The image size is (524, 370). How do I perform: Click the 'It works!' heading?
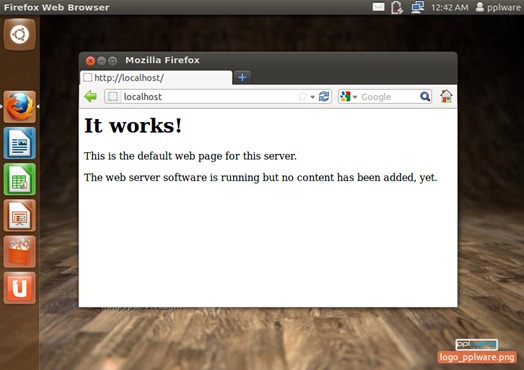click(x=133, y=126)
